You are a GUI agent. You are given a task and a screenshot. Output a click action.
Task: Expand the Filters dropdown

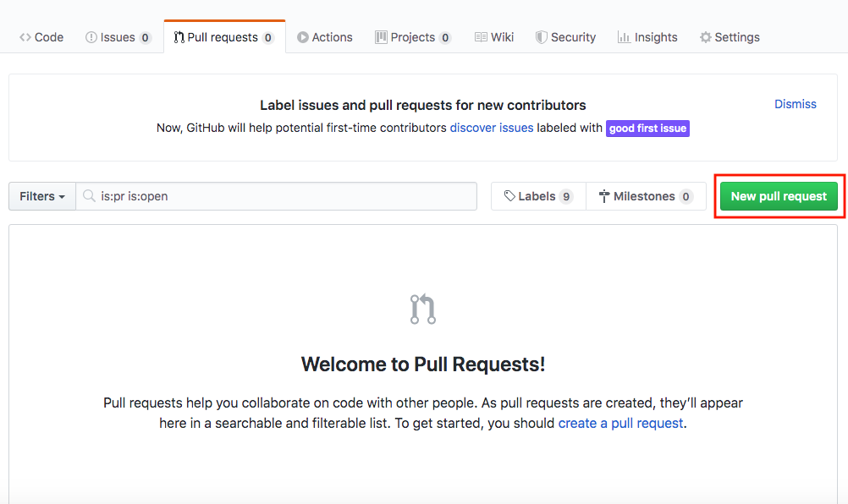42,196
